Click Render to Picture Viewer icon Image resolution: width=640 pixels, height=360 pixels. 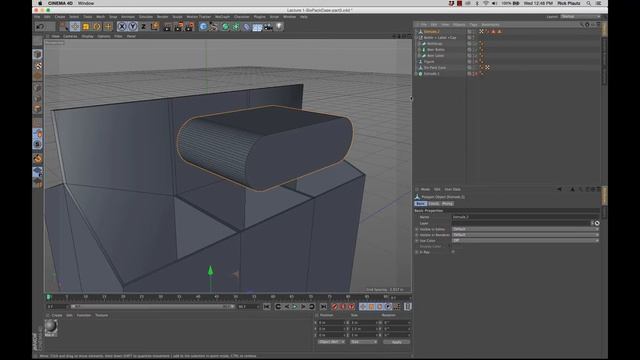point(179,27)
